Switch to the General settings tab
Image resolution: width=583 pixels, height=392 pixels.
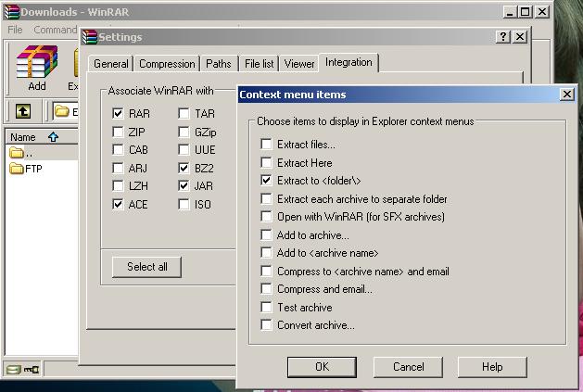pyautogui.click(x=111, y=64)
